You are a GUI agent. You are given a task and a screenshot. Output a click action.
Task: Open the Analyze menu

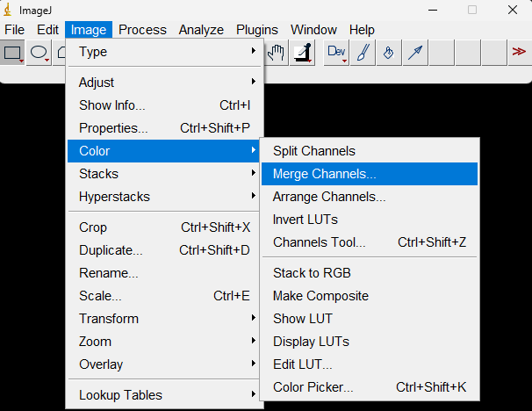coord(201,30)
